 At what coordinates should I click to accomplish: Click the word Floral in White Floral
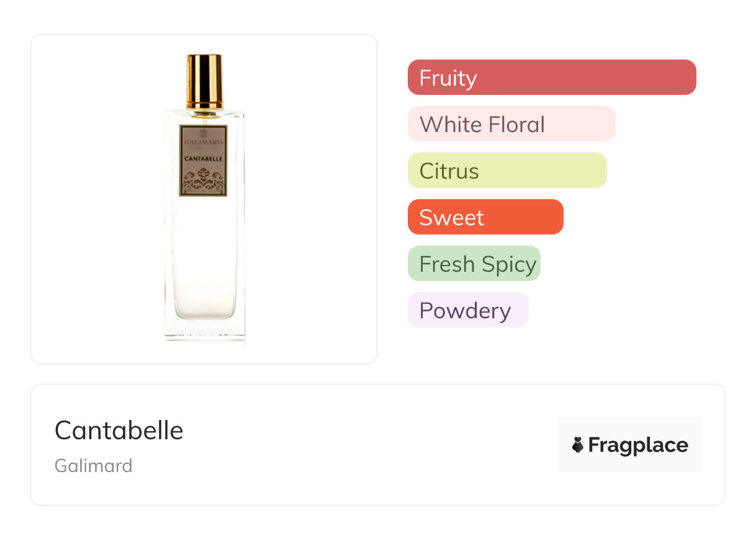click(x=516, y=124)
